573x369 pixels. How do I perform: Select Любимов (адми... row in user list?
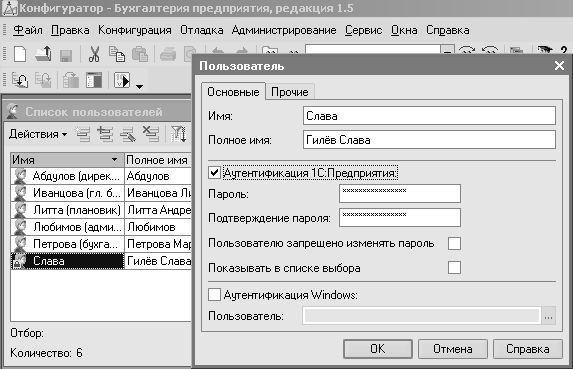click(101, 227)
